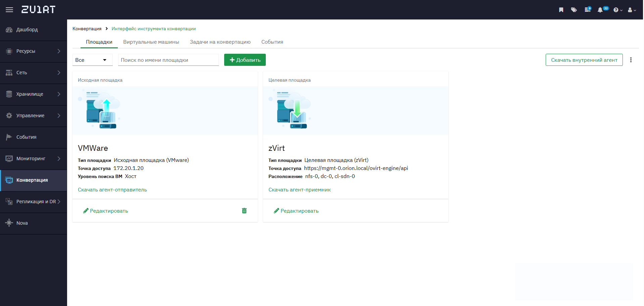Expand the Ресурсы sidebar section

(x=34, y=51)
